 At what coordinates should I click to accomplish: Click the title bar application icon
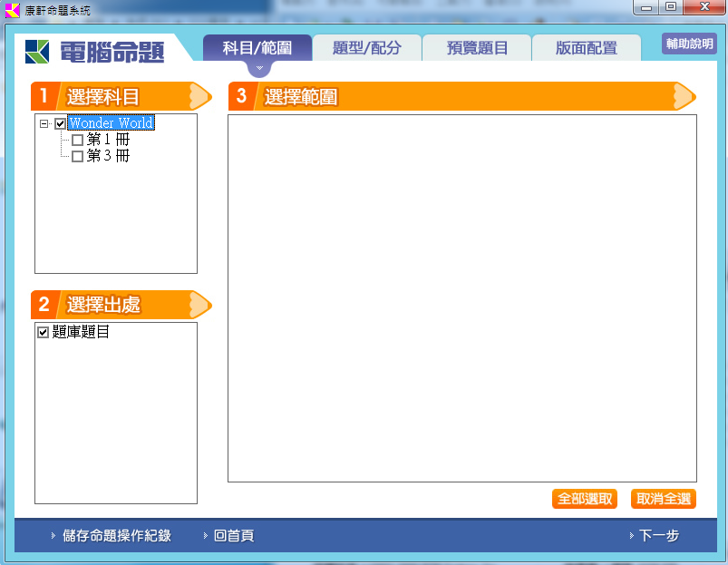(x=13, y=10)
